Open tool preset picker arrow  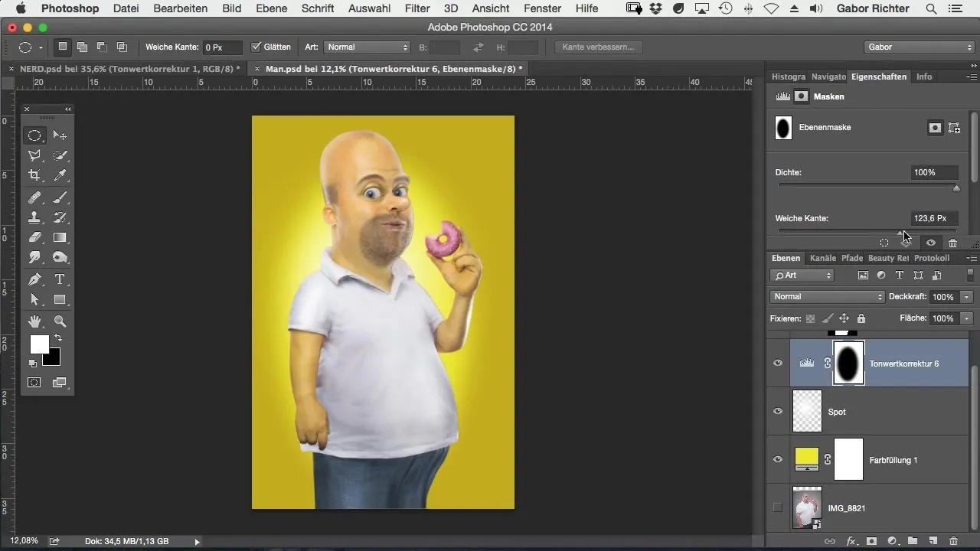[x=41, y=47]
